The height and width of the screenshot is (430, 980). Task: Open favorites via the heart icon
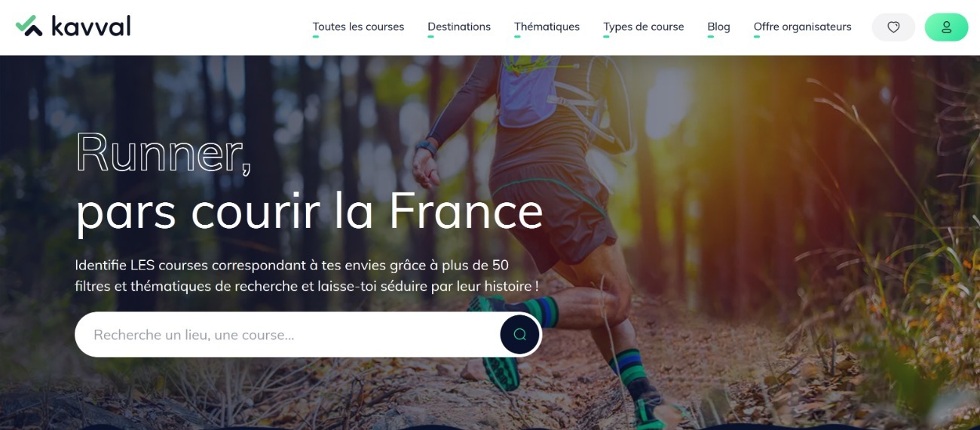click(x=893, y=27)
